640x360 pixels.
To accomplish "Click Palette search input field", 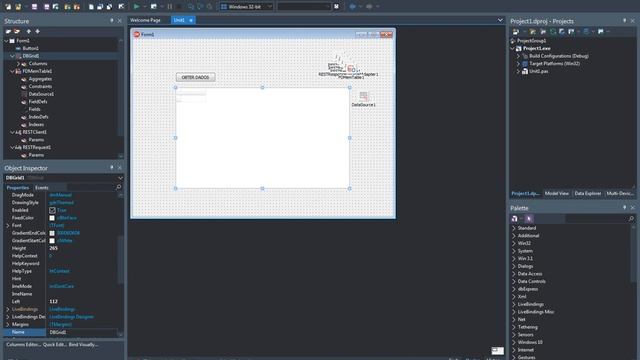I will click(x=596, y=219).
